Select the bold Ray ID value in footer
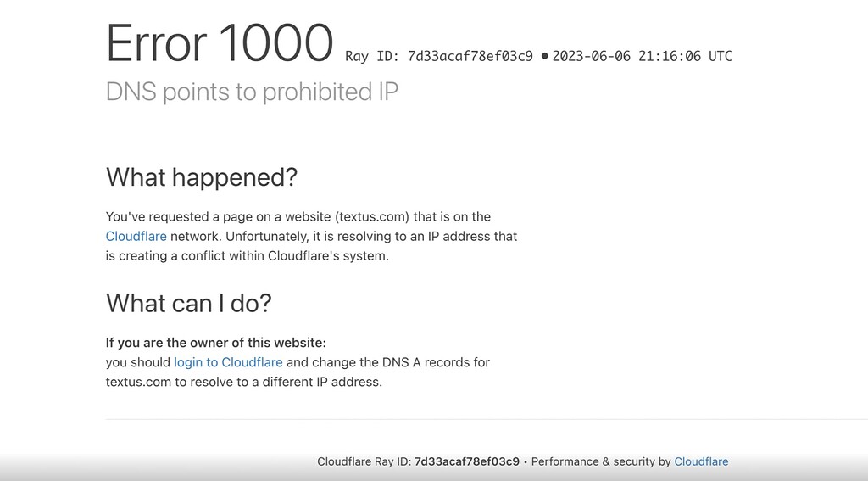This screenshot has width=868, height=481. point(467,461)
